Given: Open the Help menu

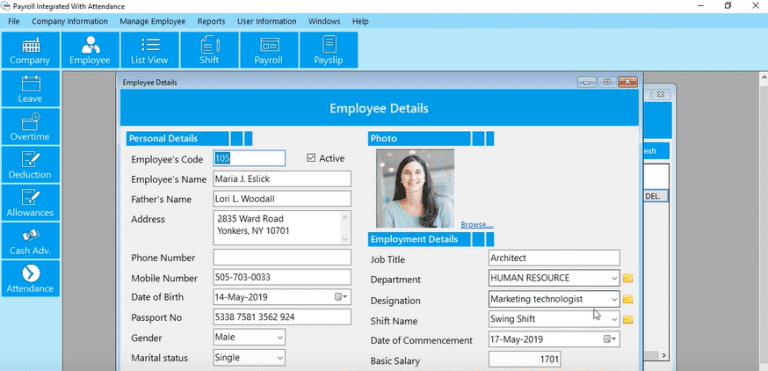Looking at the screenshot, I should point(360,21).
